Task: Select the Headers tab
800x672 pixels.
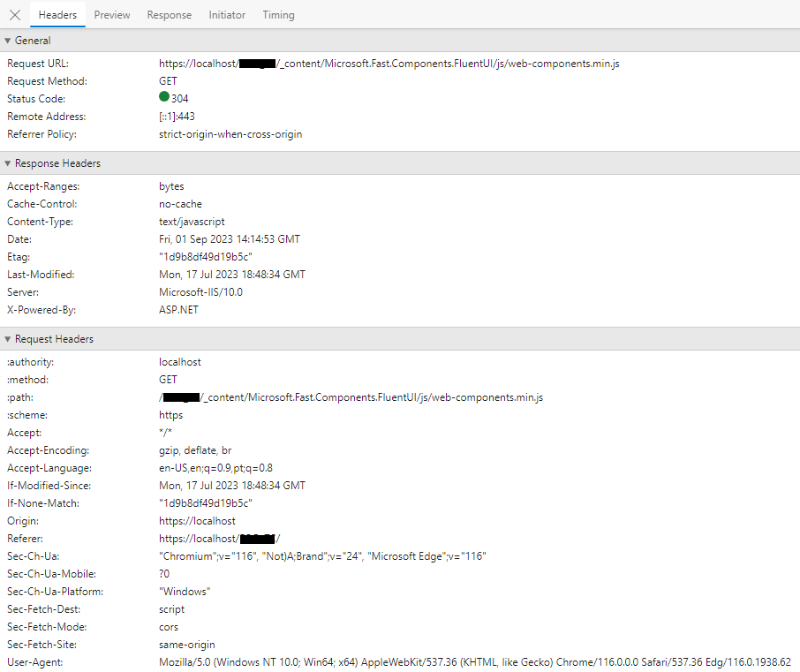Action: pos(57,14)
